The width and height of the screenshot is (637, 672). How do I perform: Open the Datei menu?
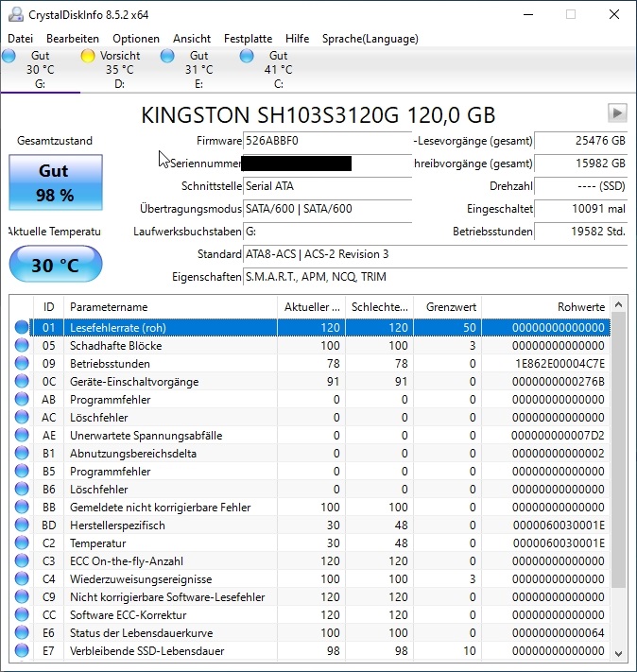click(x=20, y=39)
